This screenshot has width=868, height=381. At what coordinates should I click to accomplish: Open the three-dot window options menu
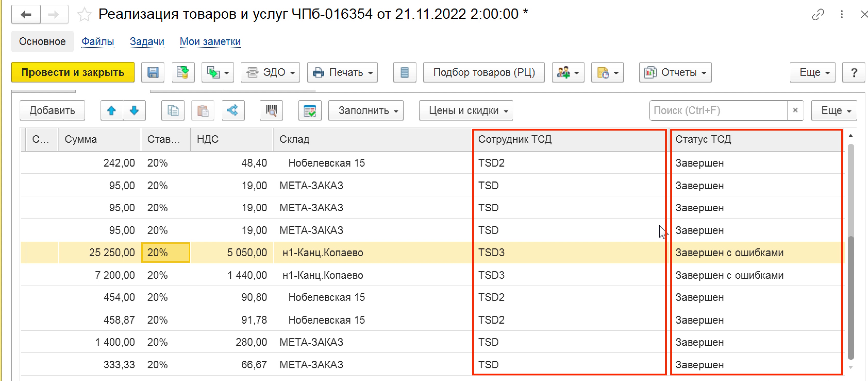click(x=842, y=14)
